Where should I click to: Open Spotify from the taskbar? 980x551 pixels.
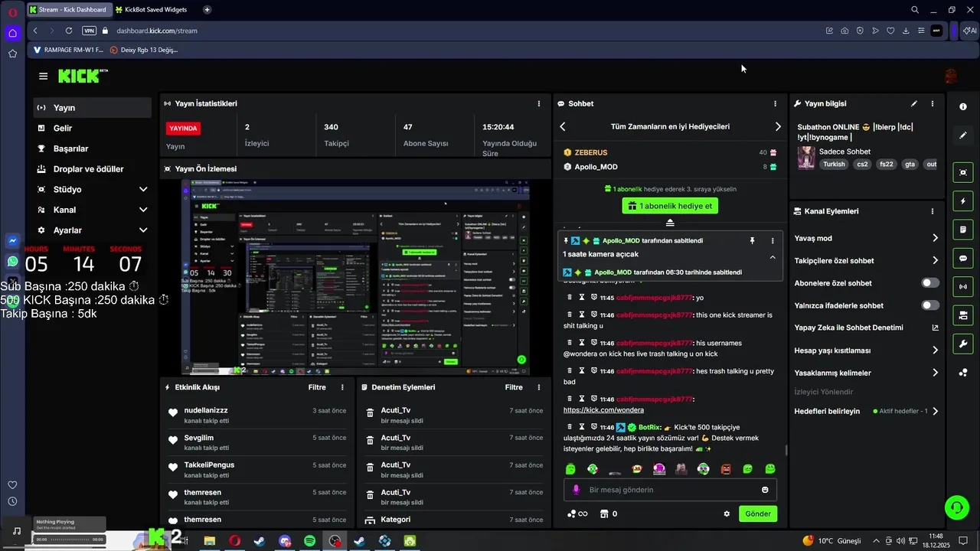click(309, 541)
